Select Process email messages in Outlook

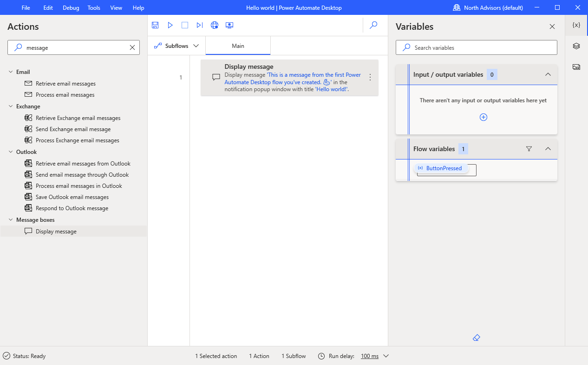(x=79, y=186)
